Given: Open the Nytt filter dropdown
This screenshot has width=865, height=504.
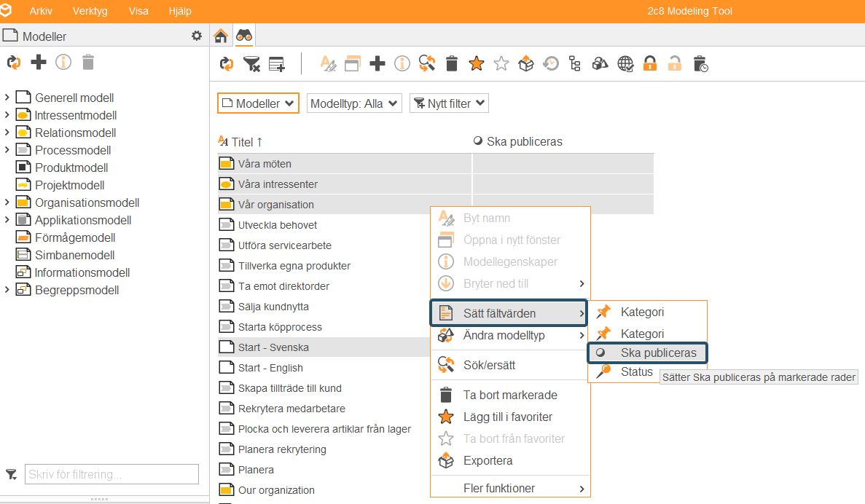Looking at the screenshot, I should click(449, 103).
